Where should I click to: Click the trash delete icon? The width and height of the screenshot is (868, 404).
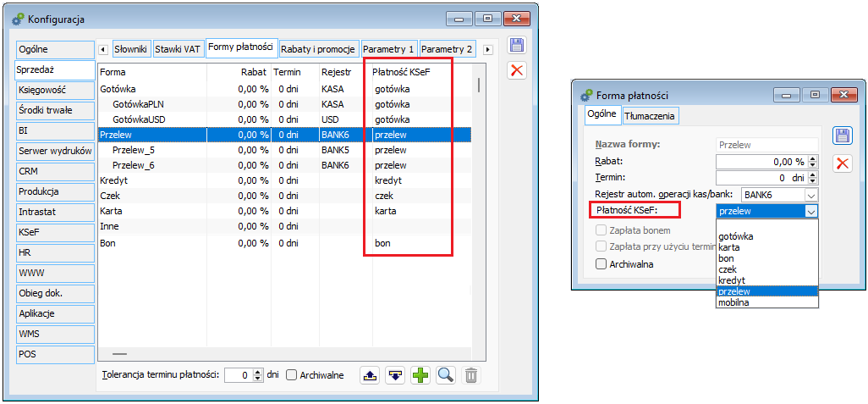472,375
